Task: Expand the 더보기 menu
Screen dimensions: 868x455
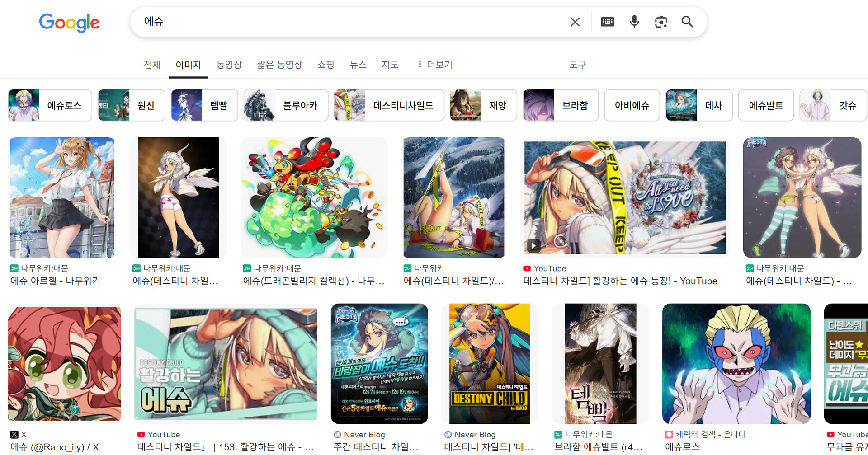Action: (434, 65)
